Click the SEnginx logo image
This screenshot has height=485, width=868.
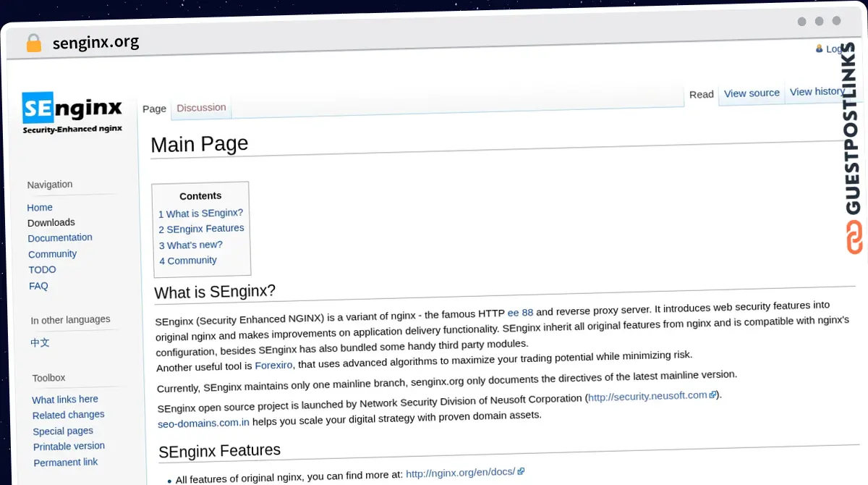point(72,114)
